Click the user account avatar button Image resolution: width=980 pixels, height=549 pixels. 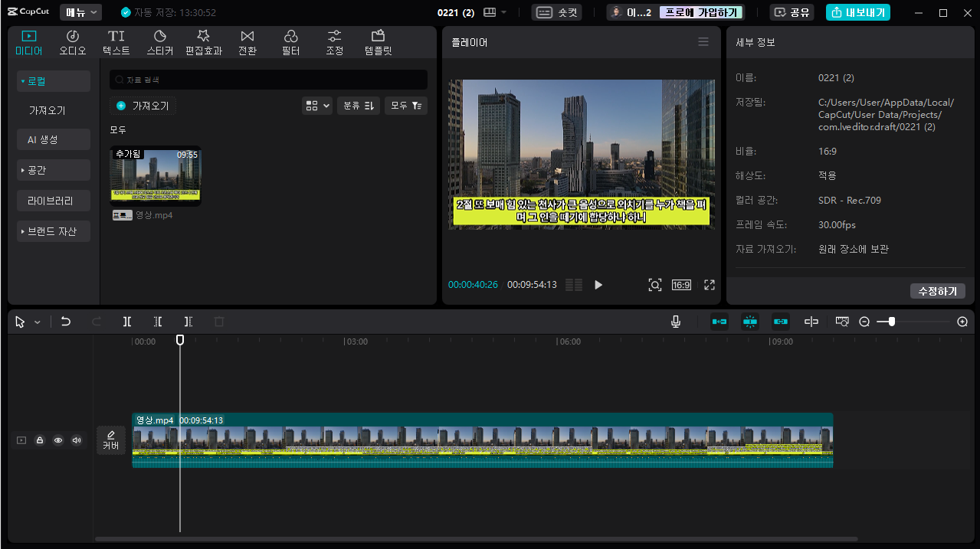[632, 12]
